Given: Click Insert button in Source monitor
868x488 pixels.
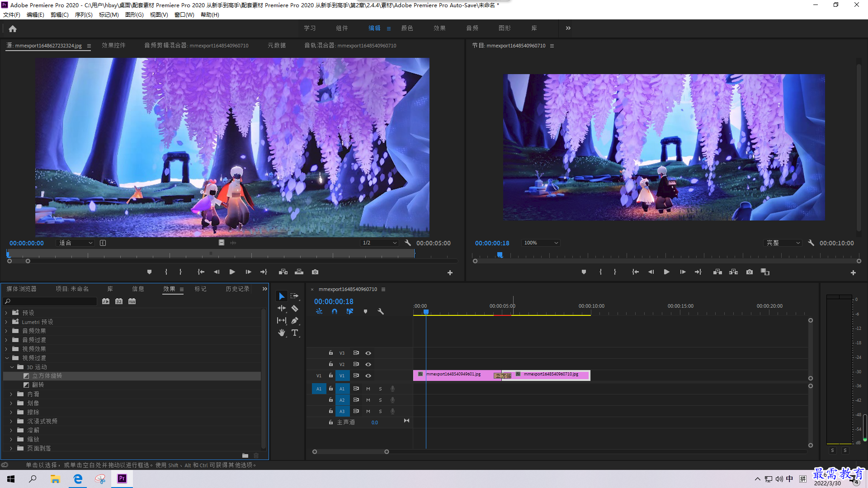Looking at the screenshot, I should click(283, 272).
